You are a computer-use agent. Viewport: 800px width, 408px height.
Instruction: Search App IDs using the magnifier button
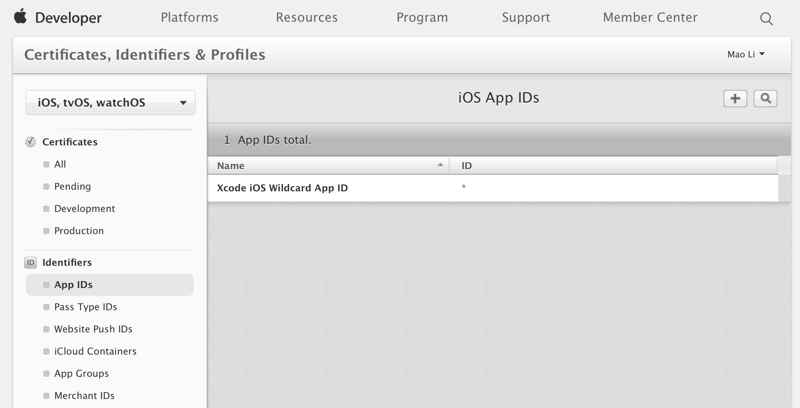[x=765, y=98]
